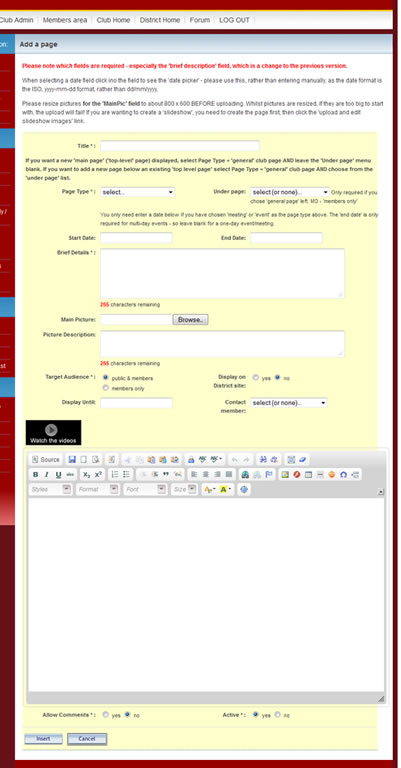Insert a bulleted list
The width and height of the screenshot is (401, 768).
point(126,475)
